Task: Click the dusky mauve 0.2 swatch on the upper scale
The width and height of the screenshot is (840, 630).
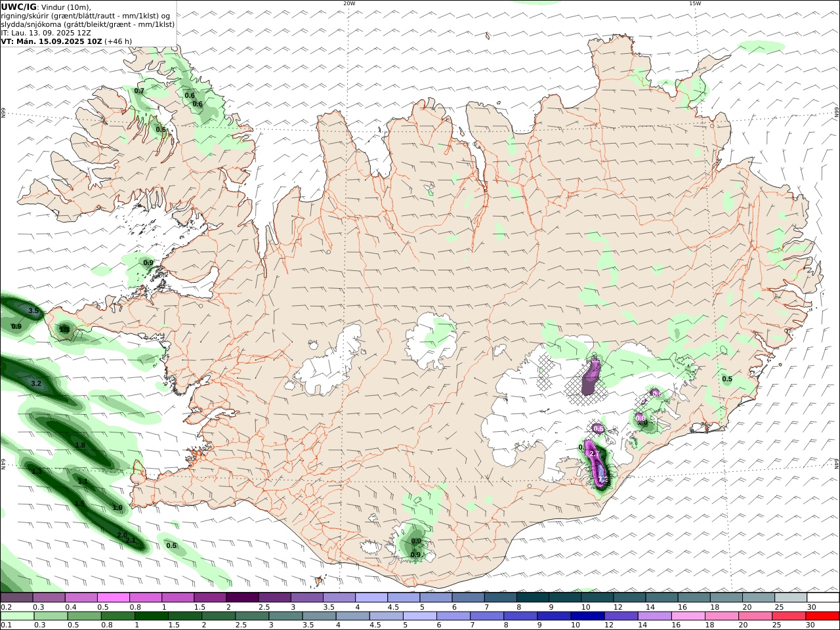Action: [x=17, y=597]
